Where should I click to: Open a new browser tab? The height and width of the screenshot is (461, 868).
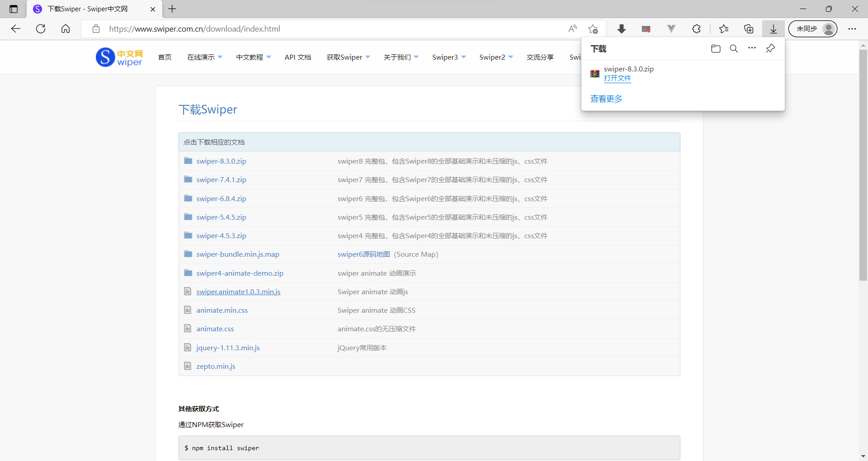[172, 9]
